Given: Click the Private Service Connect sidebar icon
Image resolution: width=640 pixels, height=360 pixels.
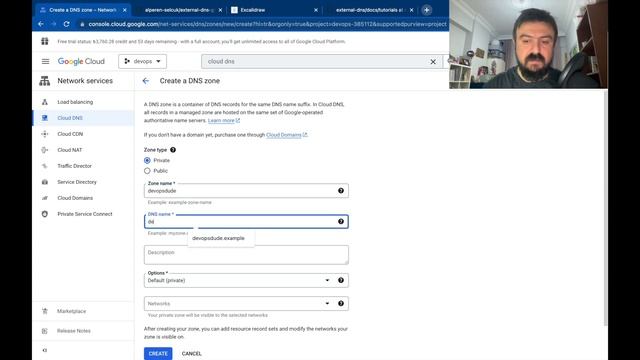Looking at the screenshot, I should tap(45, 214).
